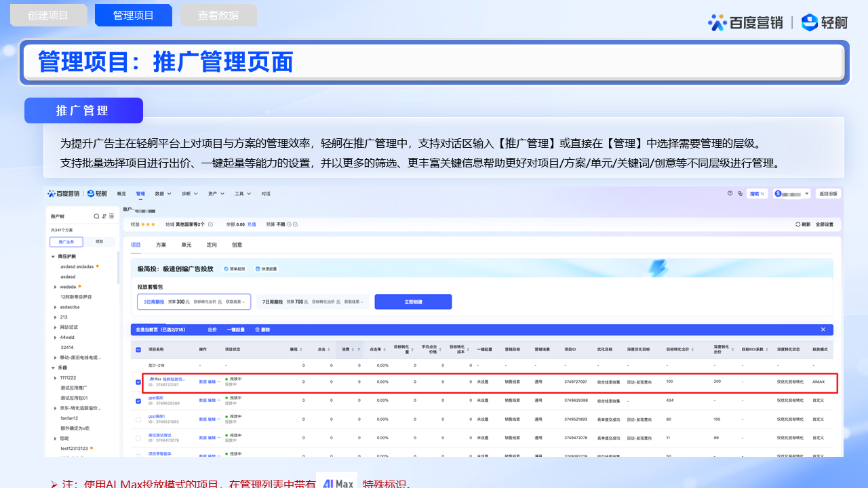Open the 数据 dropdown menu
868x488 pixels.
163,194
